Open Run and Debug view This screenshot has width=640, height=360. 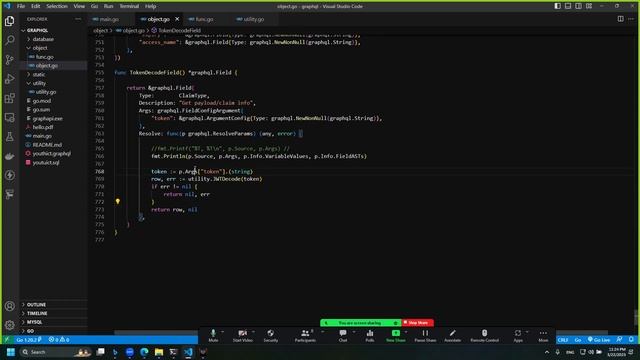[x=10, y=79]
